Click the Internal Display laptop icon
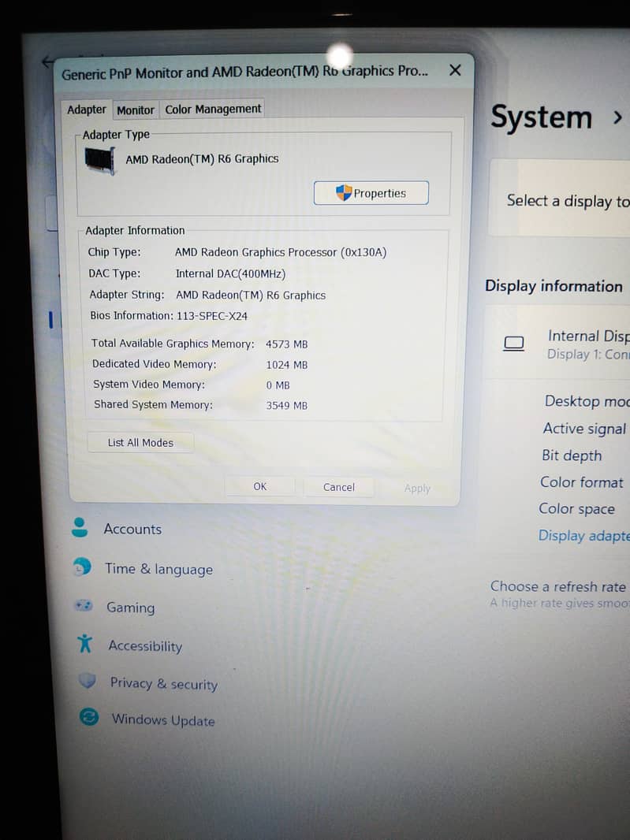Viewport: 630px width, 840px height. 513,344
